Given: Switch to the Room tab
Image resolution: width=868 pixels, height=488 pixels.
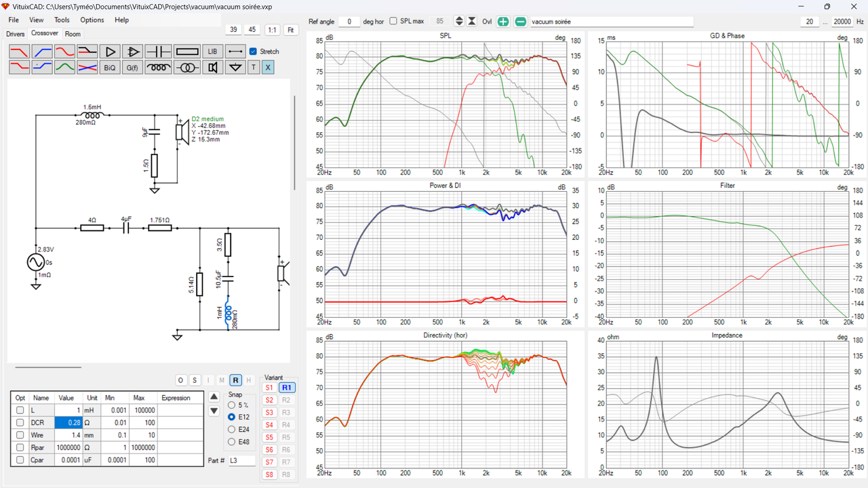Looking at the screenshot, I should click(x=73, y=34).
